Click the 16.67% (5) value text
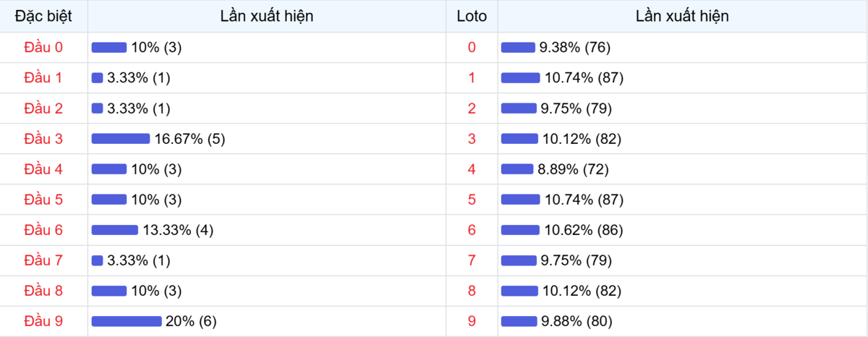This screenshot has width=868, height=337. 190,139
